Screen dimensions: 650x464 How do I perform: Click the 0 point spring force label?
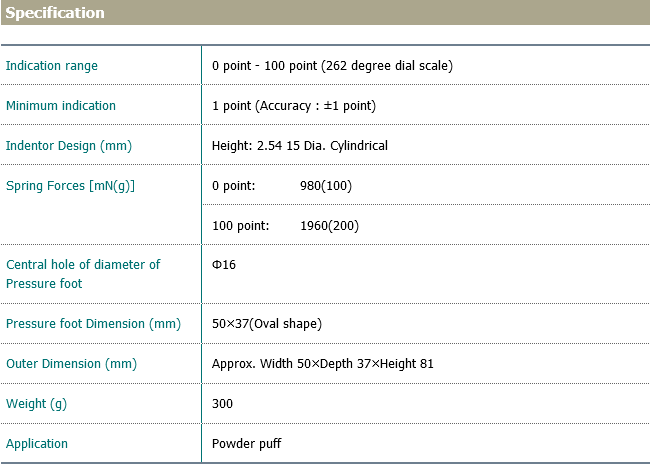pos(234,186)
